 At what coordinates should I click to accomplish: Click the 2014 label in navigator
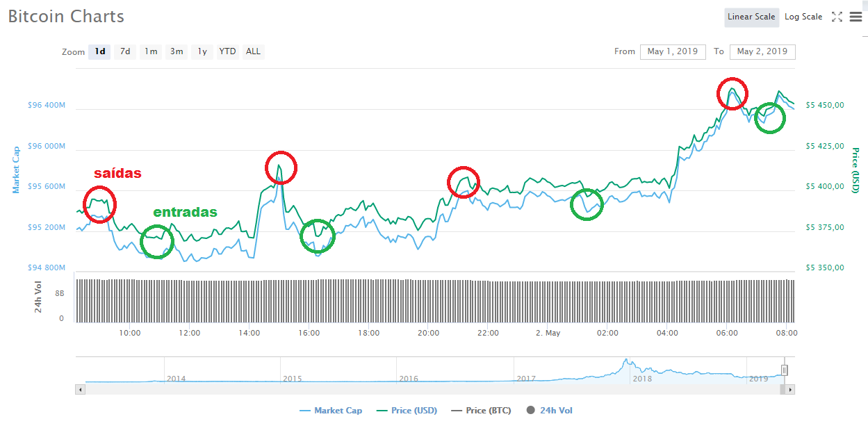[x=177, y=379]
